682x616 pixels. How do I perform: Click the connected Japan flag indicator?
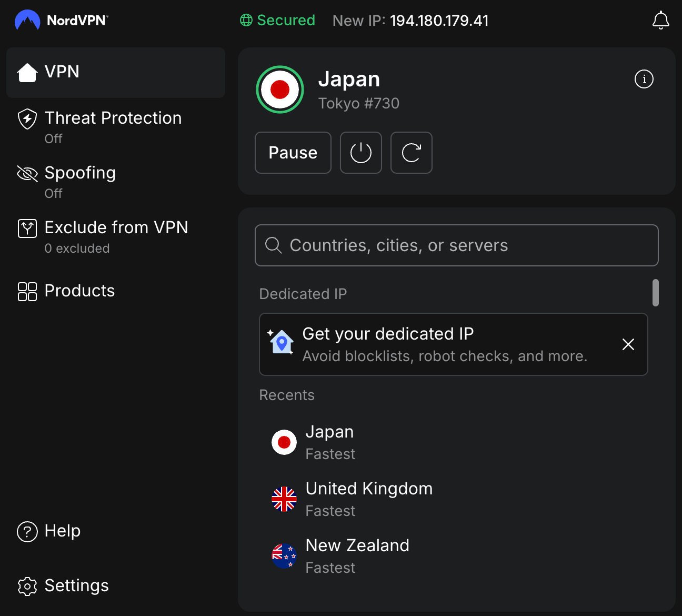[x=280, y=90]
